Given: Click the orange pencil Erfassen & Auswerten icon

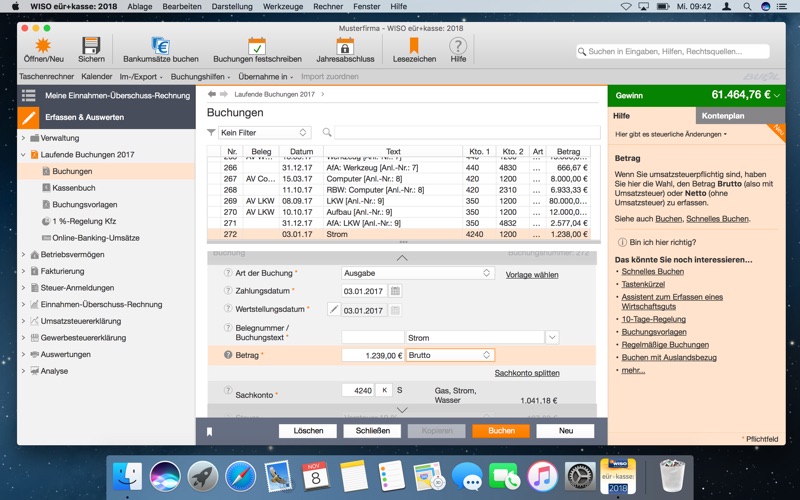Looking at the screenshot, I should [29, 117].
